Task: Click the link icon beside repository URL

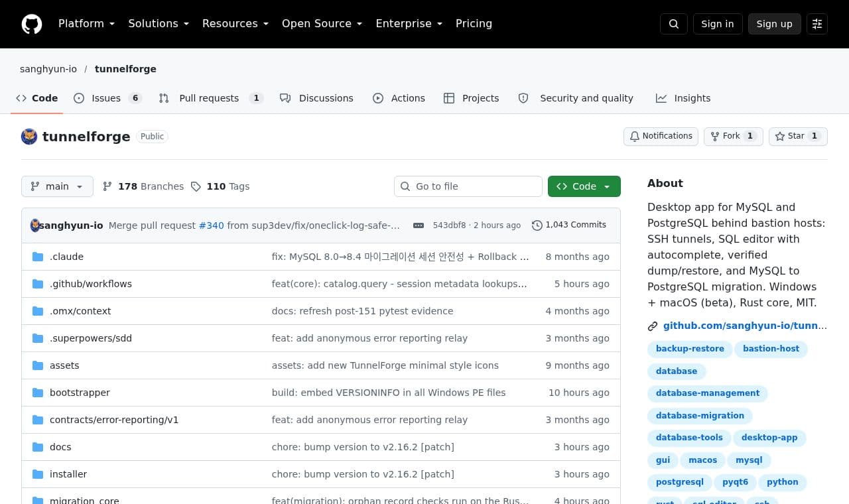Action: click(653, 326)
